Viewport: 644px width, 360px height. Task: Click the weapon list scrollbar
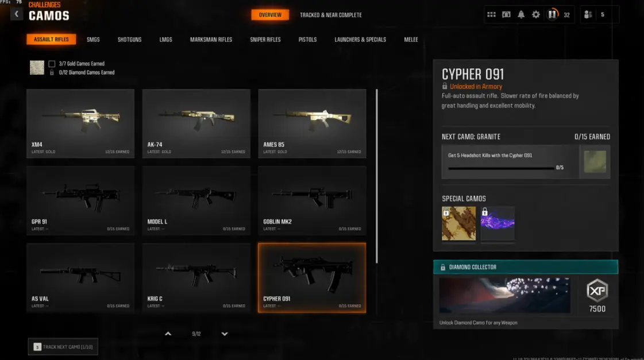377,176
